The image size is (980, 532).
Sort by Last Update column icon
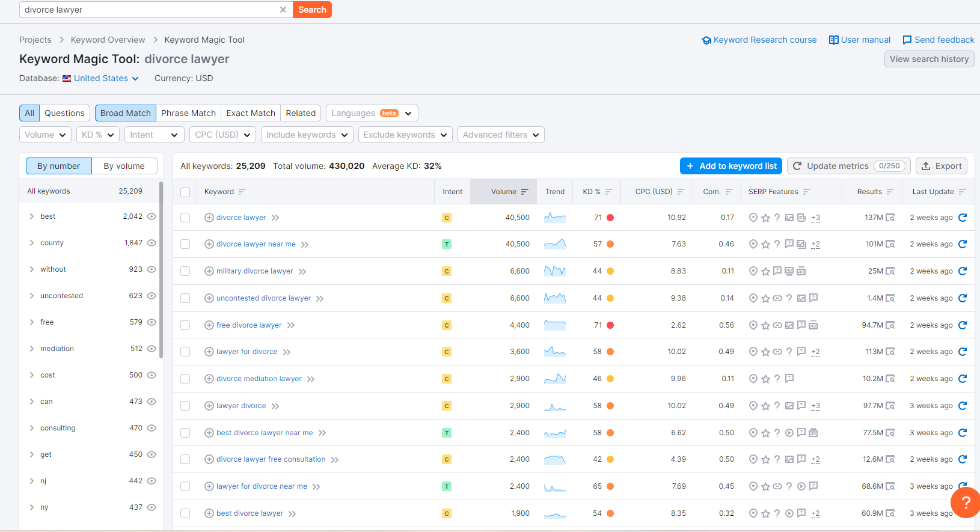tap(962, 192)
